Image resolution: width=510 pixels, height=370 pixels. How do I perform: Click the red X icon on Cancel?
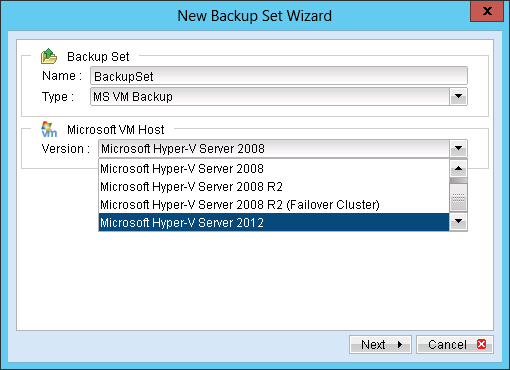tap(481, 344)
